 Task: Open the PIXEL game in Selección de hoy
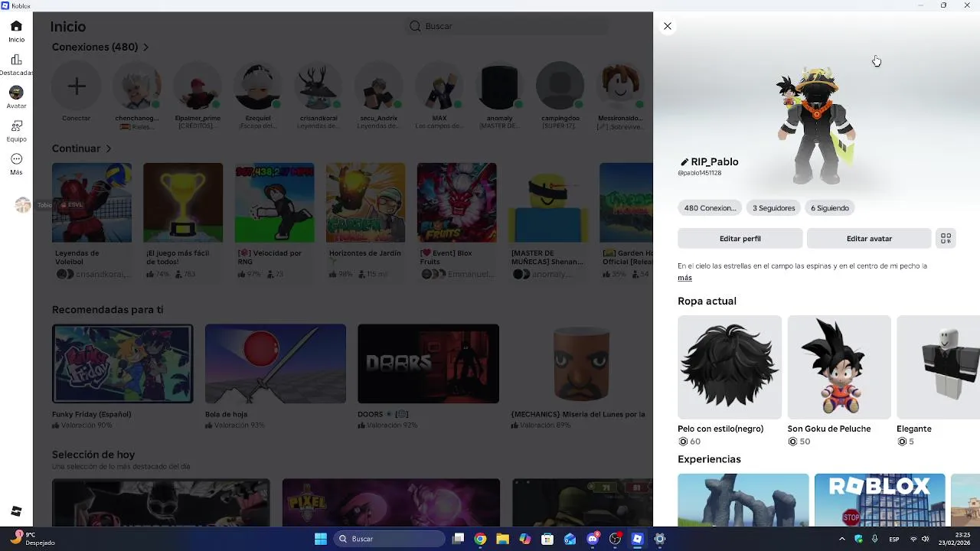coord(390,503)
